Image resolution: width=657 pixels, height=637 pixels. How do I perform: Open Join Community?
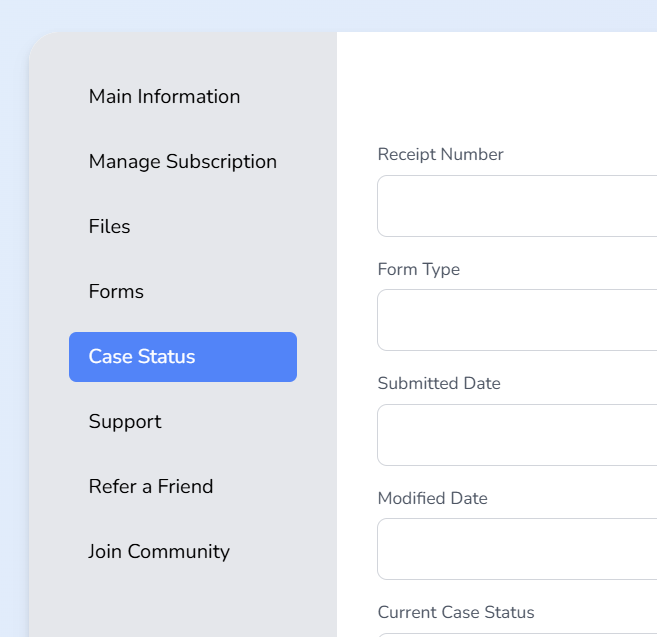click(x=159, y=552)
